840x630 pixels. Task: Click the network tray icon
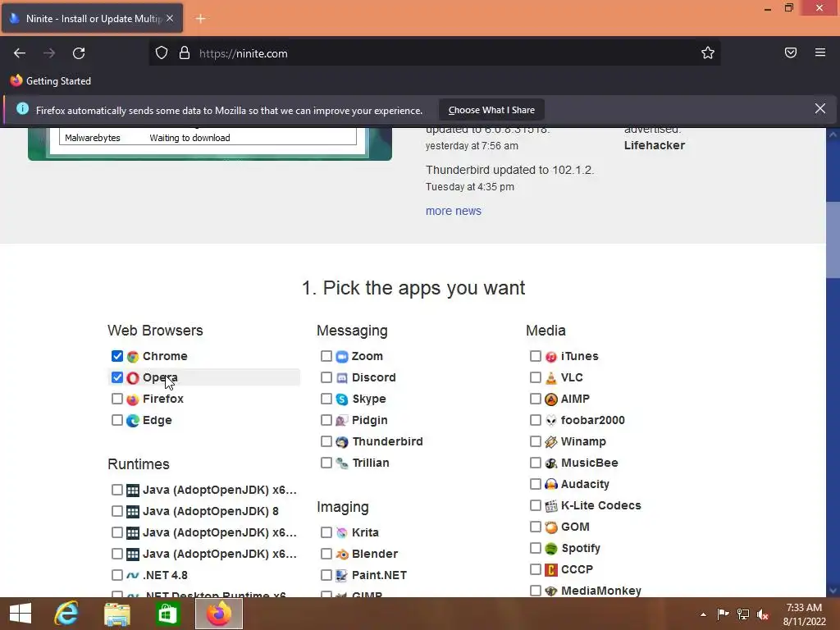coord(743,614)
